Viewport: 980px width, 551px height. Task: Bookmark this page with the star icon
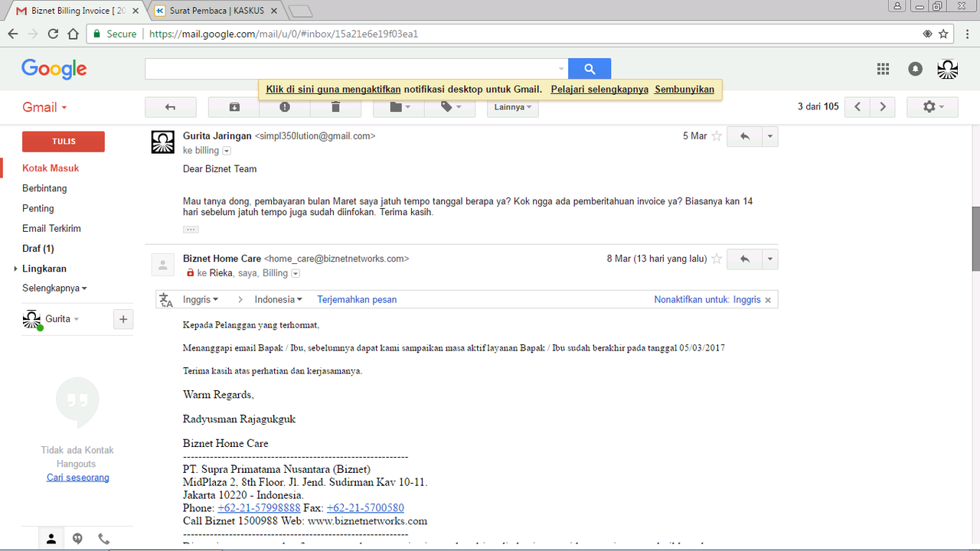coord(944,34)
